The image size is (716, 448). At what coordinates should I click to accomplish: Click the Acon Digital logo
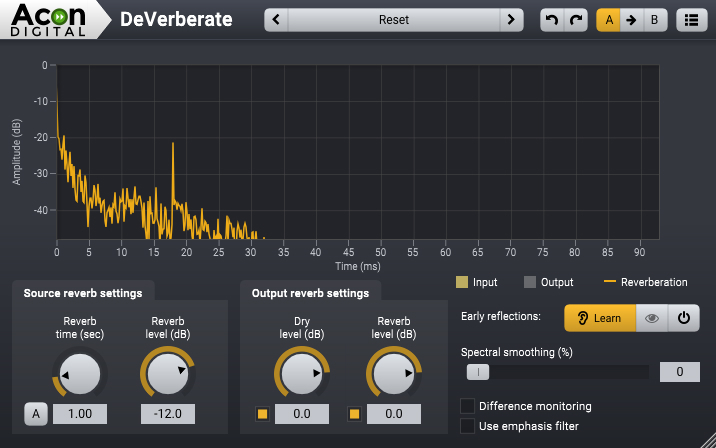coord(51,19)
